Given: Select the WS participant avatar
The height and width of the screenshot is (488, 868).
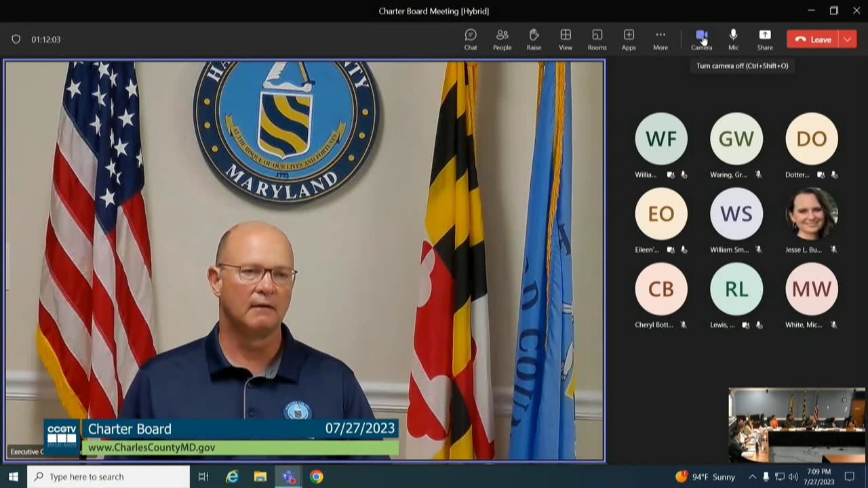Looking at the screenshot, I should (x=736, y=213).
